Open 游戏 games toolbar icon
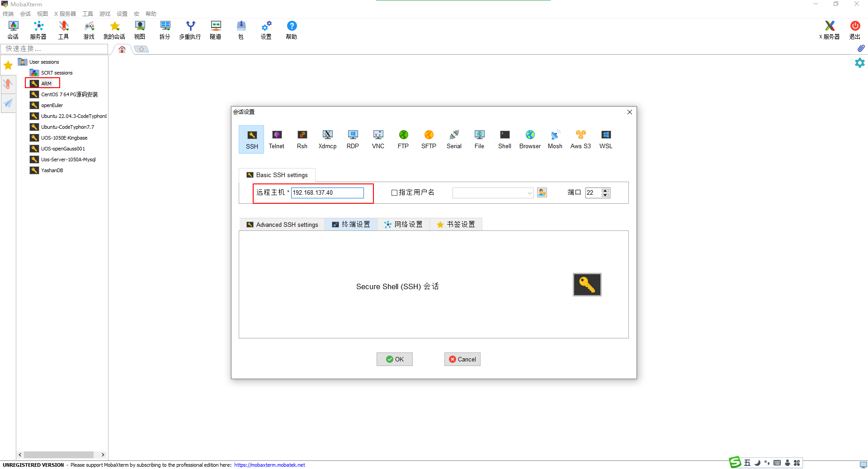 [x=89, y=30]
